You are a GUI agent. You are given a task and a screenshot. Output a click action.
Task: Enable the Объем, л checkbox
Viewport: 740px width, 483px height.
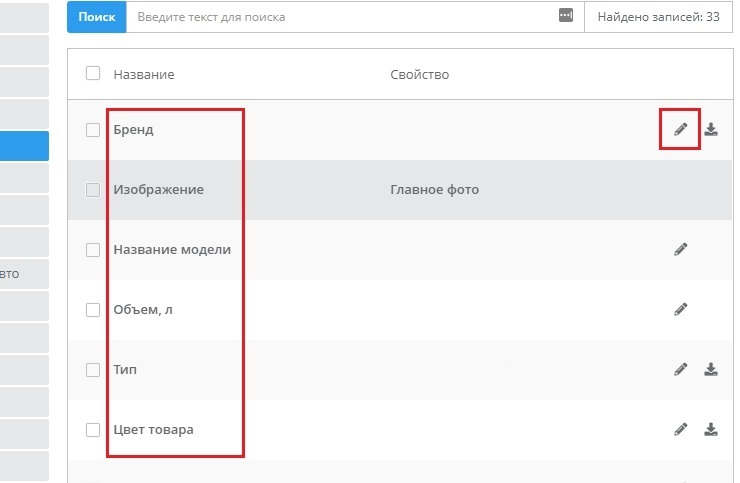(x=93, y=309)
